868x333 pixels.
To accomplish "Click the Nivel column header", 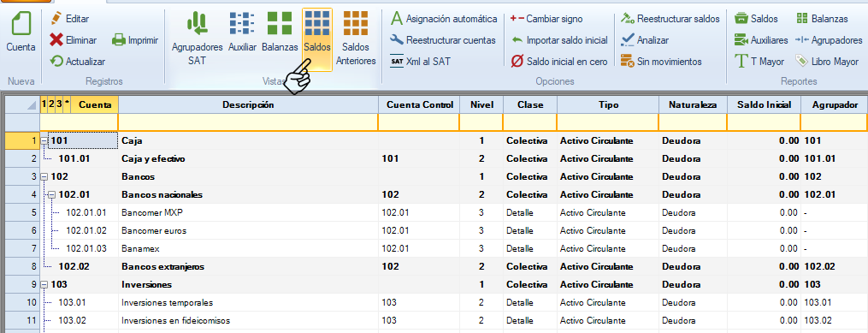I will [x=481, y=104].
